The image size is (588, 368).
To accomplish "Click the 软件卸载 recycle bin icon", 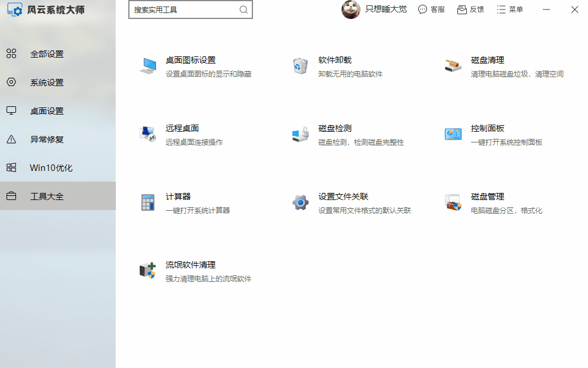I will tap(301, 66).
